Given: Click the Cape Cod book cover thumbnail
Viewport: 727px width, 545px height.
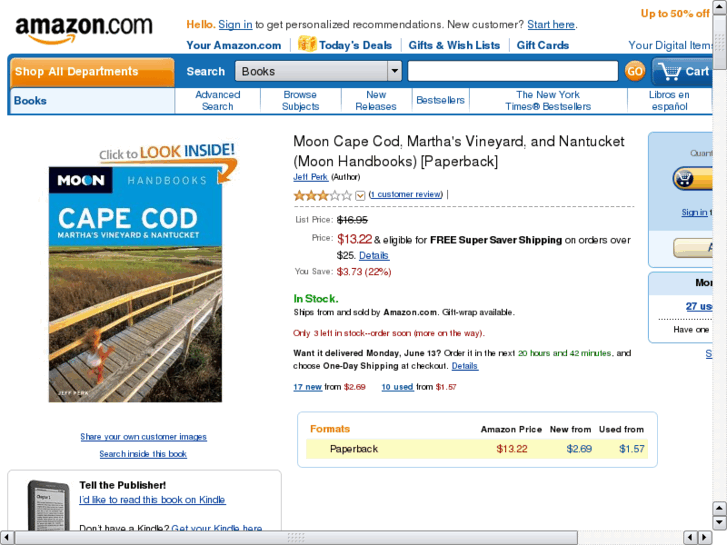Looking at the screenshot, I should 135,284.
